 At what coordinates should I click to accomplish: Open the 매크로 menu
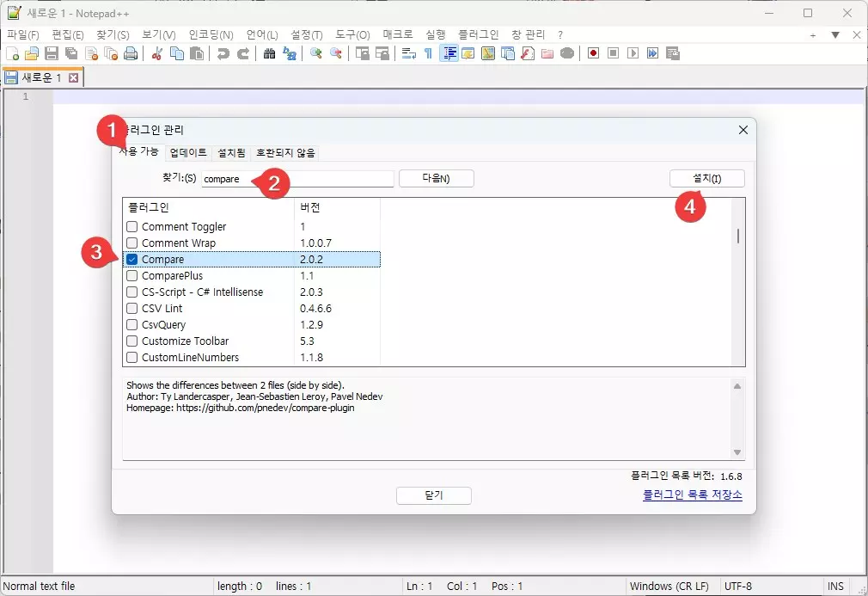[x=398, y=35]
